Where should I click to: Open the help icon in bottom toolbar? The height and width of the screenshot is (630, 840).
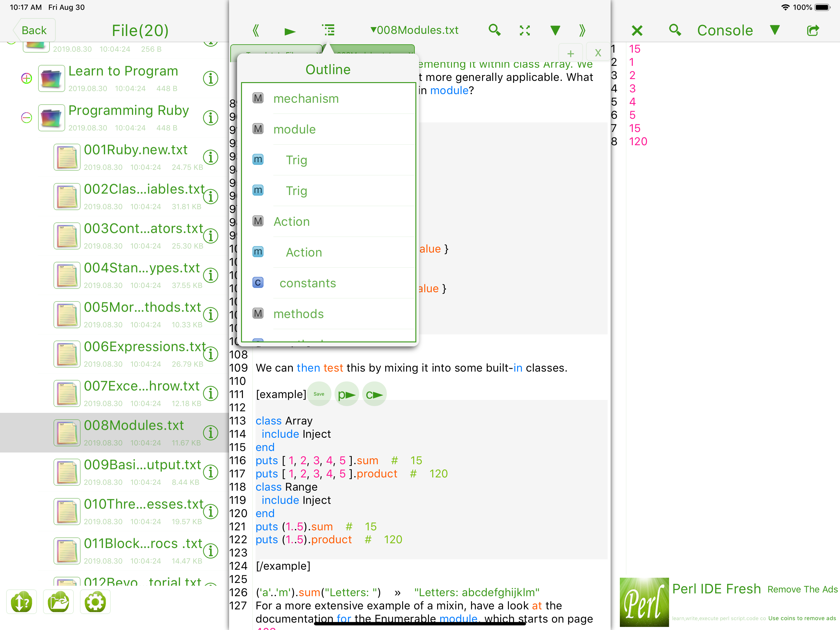[x=21, y=602]
